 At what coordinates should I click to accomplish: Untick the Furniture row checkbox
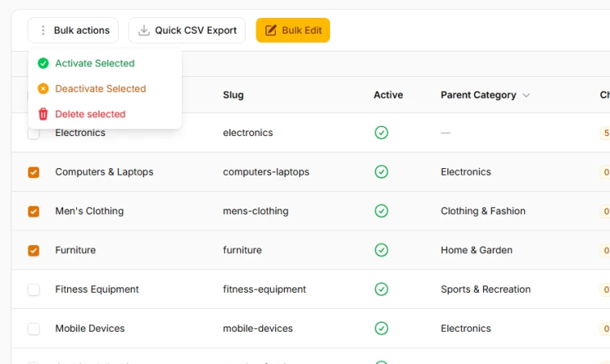tap(33, 251)
